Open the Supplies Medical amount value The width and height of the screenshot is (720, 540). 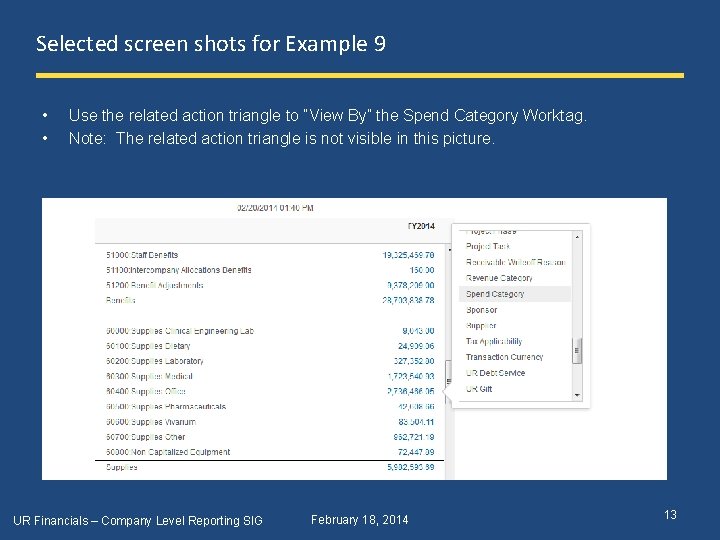point(411,376)
